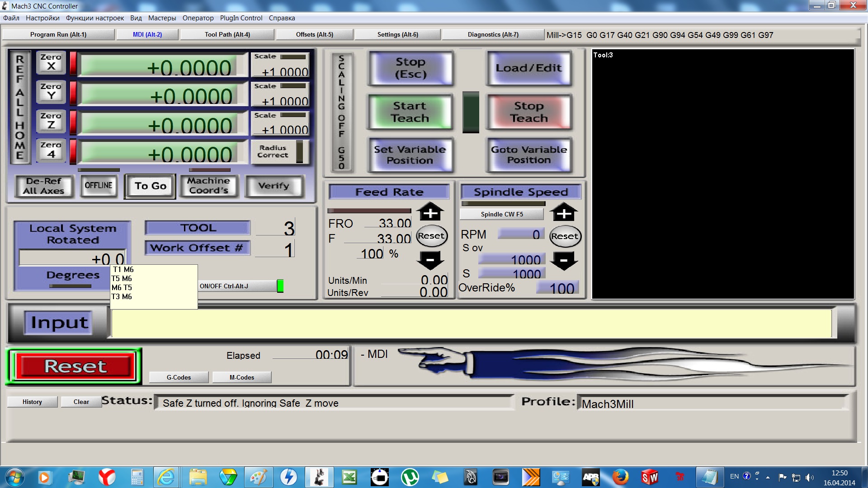
Task: Toggle Spindle CW F5
Action: pyautogui.click(x=502, y=214)
